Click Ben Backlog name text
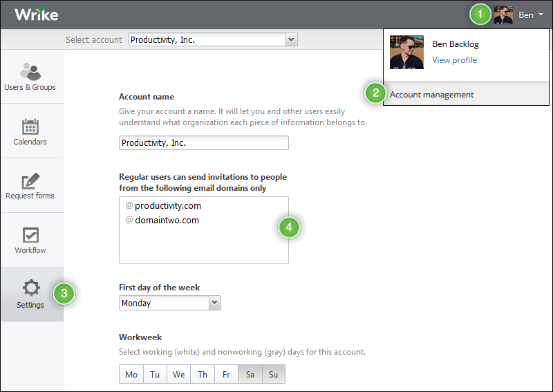Viewport: 553px width, 392px height. click(x=456, y=44)
